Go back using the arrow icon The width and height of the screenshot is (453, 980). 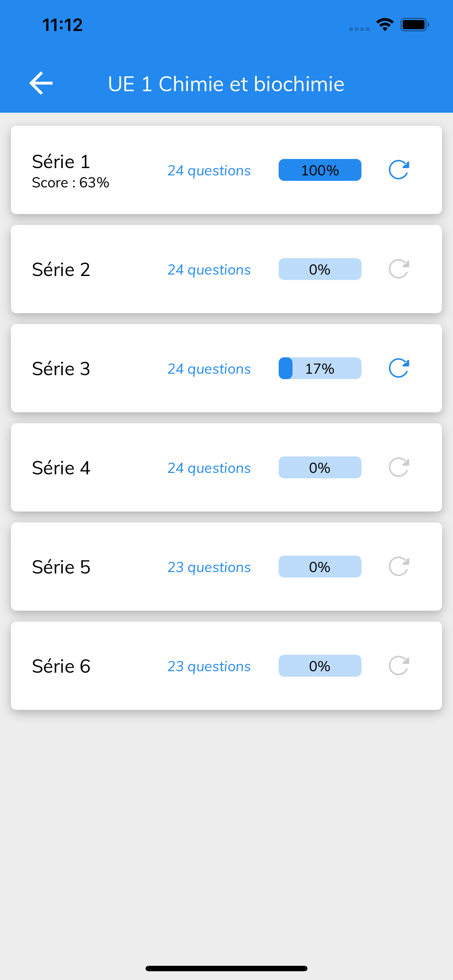click(41, 83)
